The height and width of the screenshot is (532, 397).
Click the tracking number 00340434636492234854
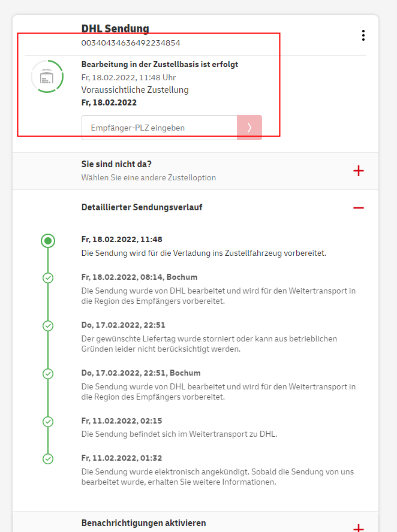(131, 43)
